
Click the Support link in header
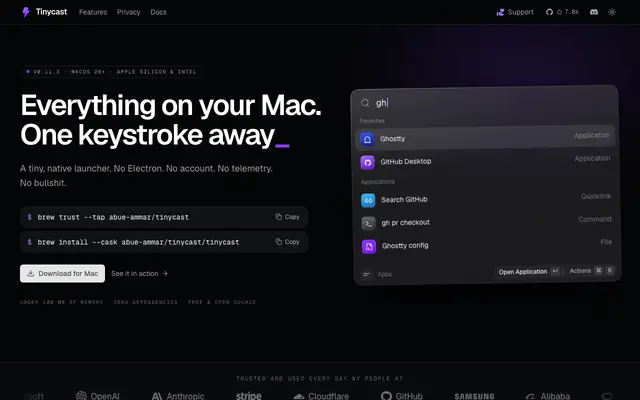click(x=515, y=12)
